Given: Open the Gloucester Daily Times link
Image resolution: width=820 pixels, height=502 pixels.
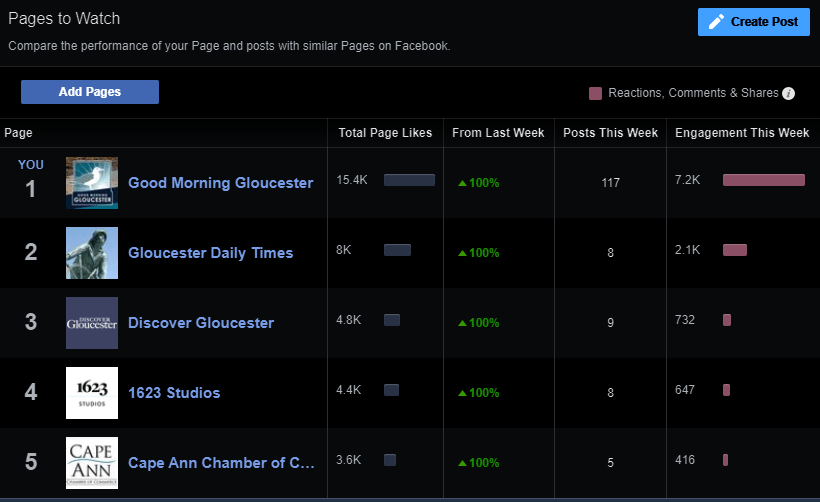Looking at the screenshot, I should 210,253.
